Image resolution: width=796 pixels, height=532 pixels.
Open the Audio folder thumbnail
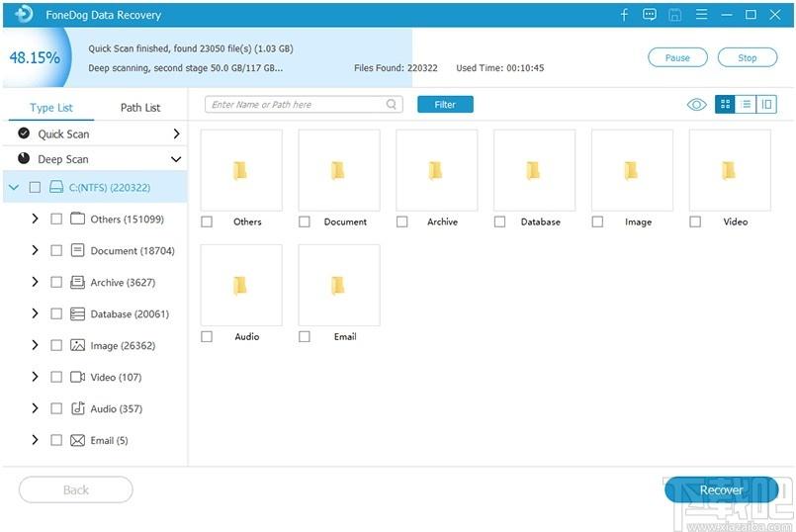(x=241, y=286)
